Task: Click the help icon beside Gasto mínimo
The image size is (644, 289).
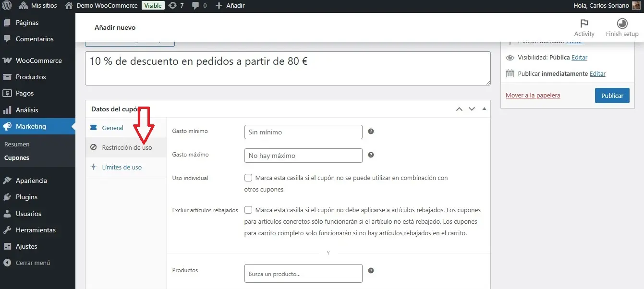Action: coord(371,132)
